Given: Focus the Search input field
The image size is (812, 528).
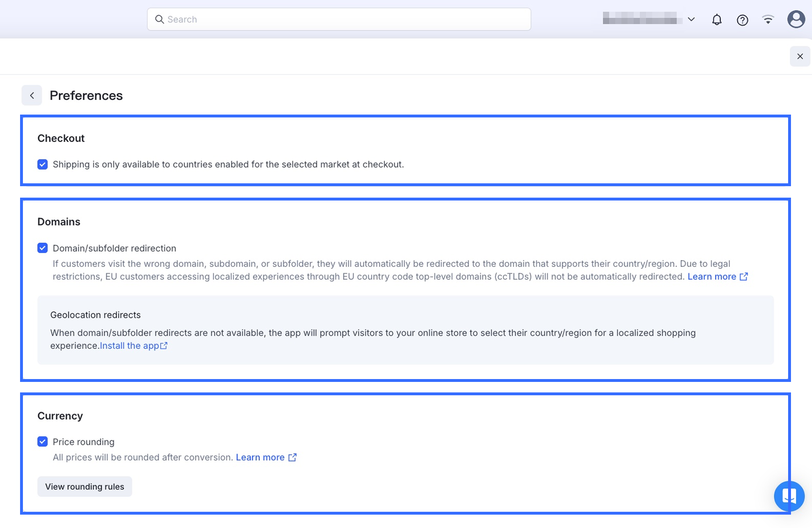Looking at the screenshot, I should (x=344, y=20).
